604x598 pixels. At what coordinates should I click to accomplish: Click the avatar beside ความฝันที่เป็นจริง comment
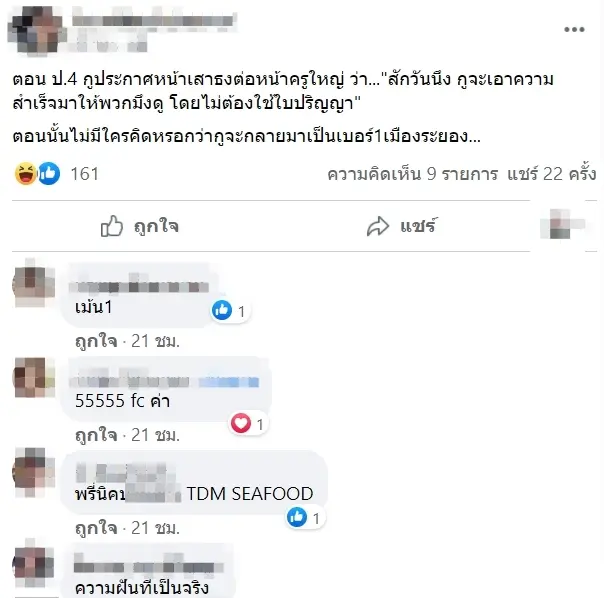point(34,563)
